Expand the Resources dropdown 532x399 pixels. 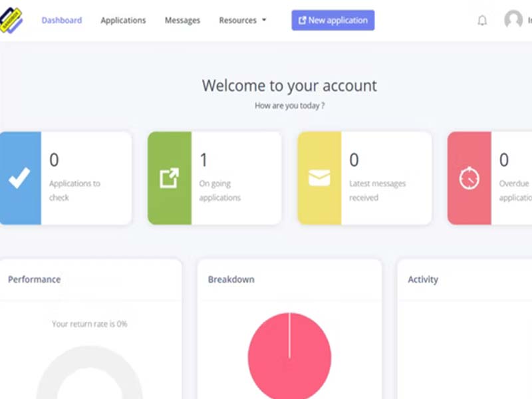tap(243, 21)
